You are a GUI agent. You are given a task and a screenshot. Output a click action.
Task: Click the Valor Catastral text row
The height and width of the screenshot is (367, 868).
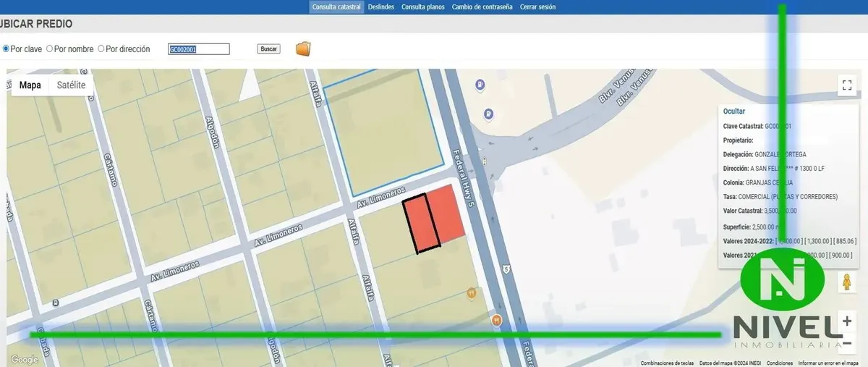759,211
